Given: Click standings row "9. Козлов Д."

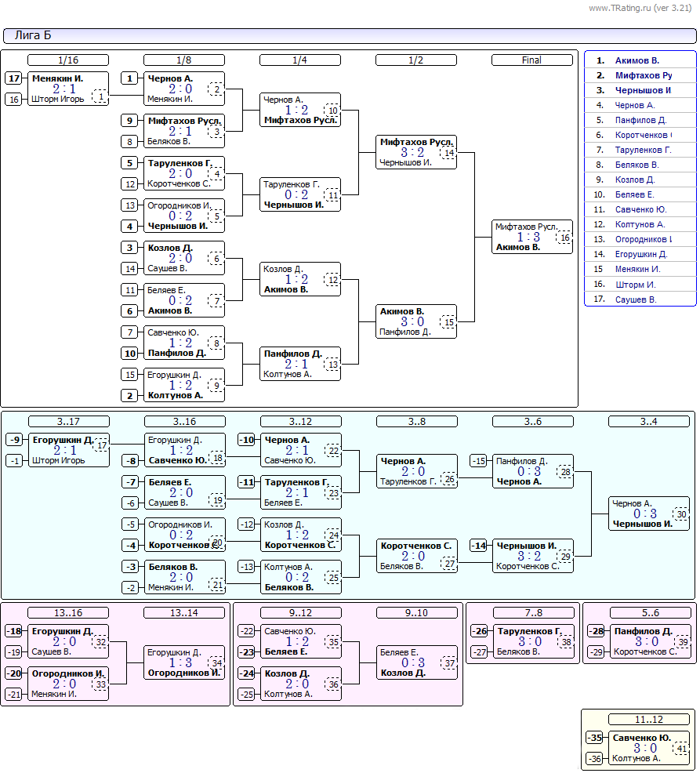Looking at the screenshot, I should click(x=640, y=180).
